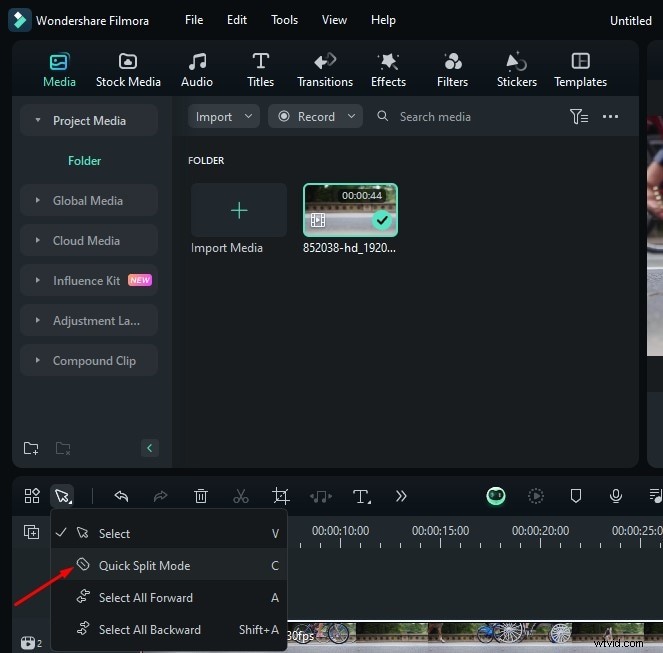
Task: Open the Edit menu
Action: pos(237,20)
